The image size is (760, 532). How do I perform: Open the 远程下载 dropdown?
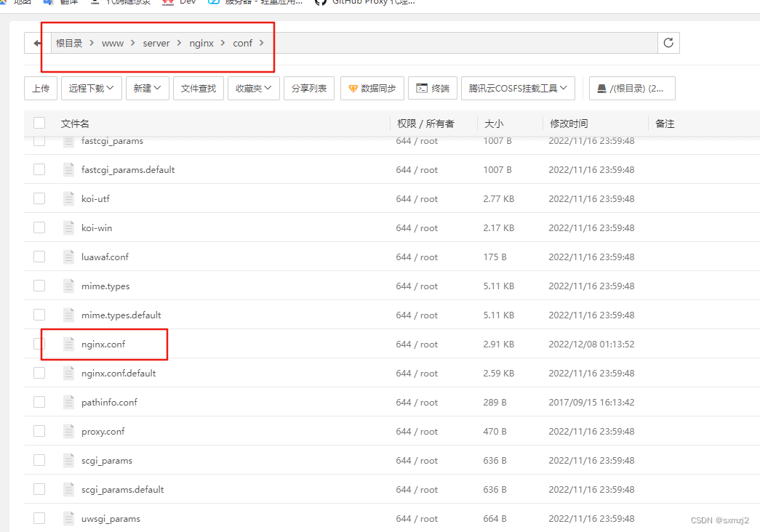[91, 88]
